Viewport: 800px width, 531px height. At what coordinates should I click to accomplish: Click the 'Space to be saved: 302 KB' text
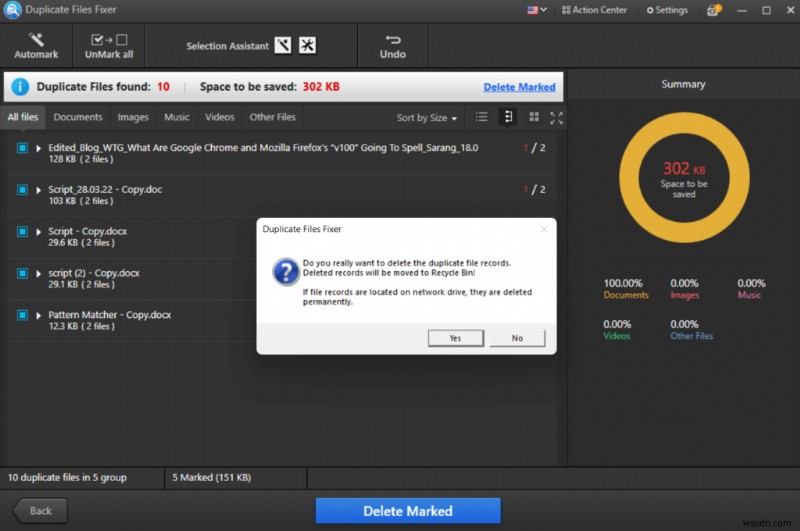(x=269, y=87)
